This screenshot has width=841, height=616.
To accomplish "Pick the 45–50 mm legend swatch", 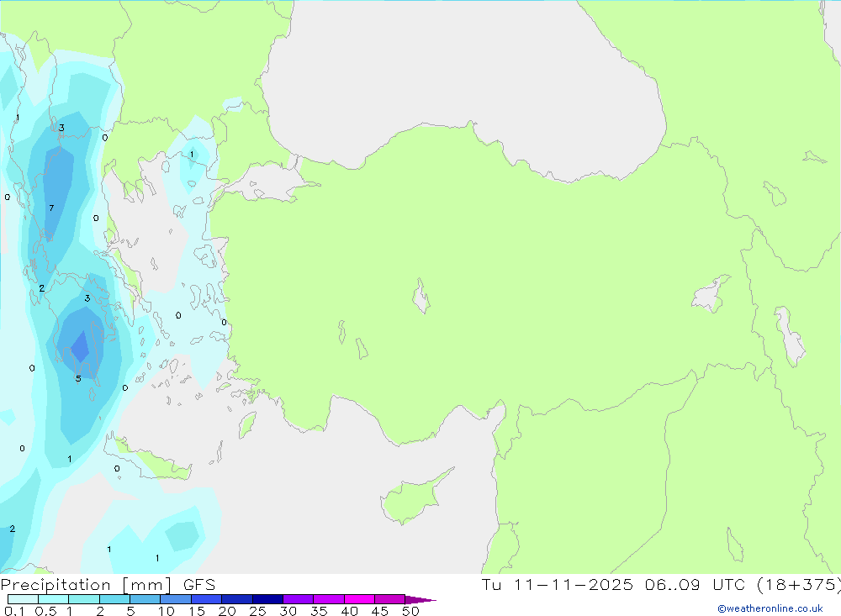I will tap(389, 599).
